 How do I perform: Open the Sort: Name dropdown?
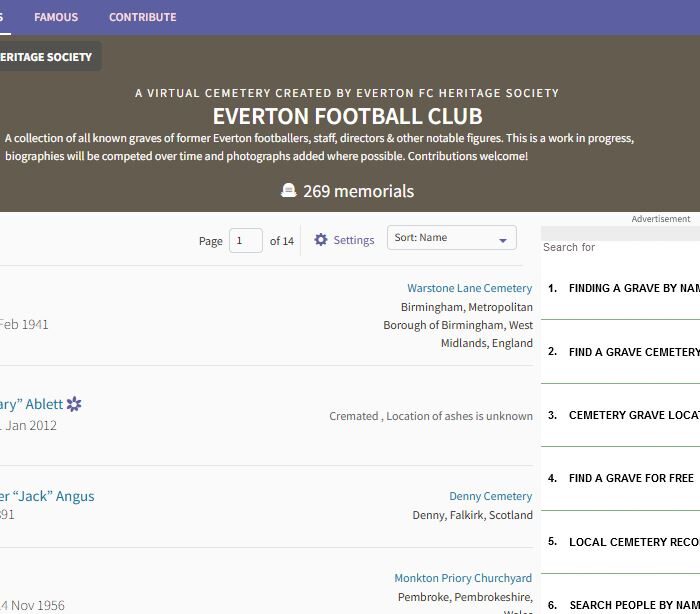(451, 238)
